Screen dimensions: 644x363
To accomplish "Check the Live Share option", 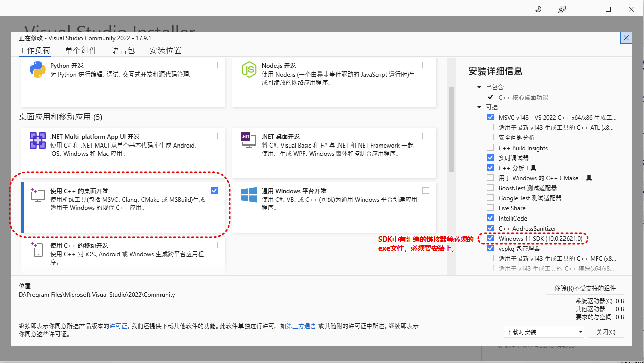I will (490, 208).
